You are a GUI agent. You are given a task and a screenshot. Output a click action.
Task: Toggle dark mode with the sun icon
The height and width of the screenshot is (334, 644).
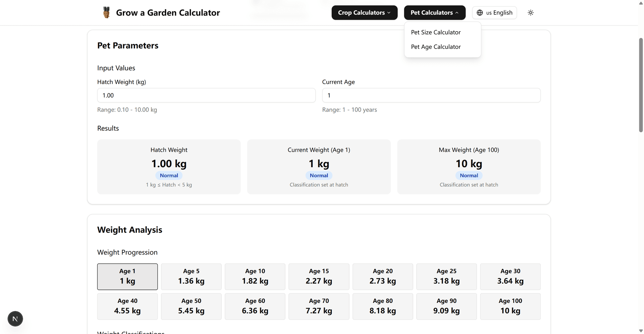530,12
